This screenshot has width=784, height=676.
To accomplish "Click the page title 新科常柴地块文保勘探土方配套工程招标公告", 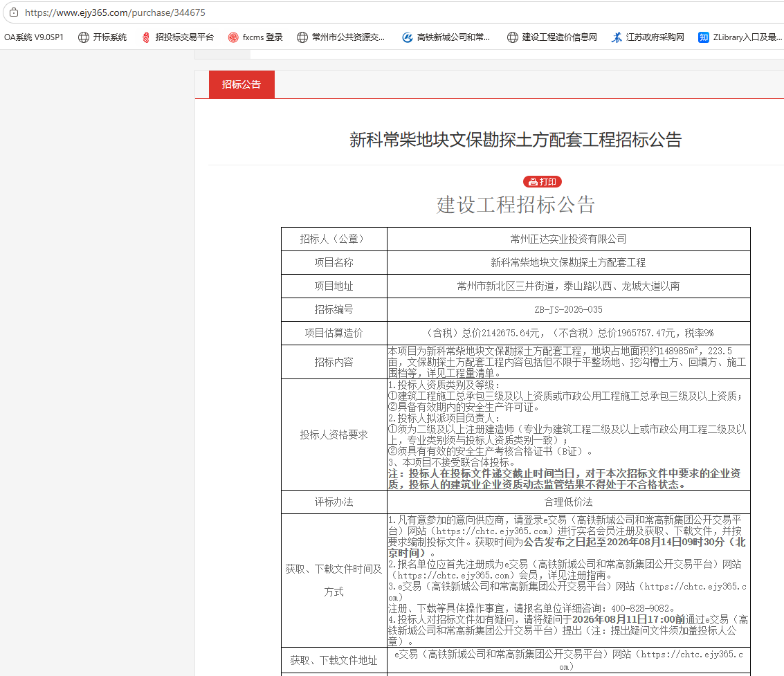I will coord(516,140).
